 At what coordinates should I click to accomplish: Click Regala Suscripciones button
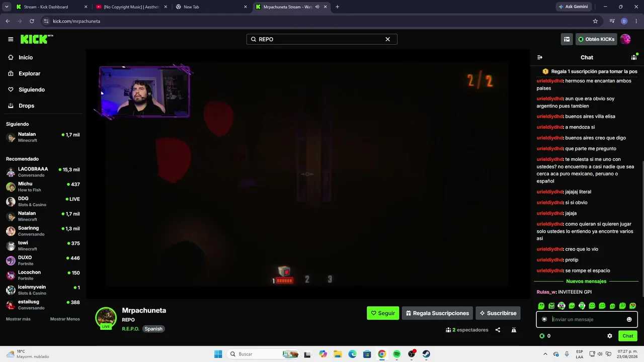click(x=437, y=313)
